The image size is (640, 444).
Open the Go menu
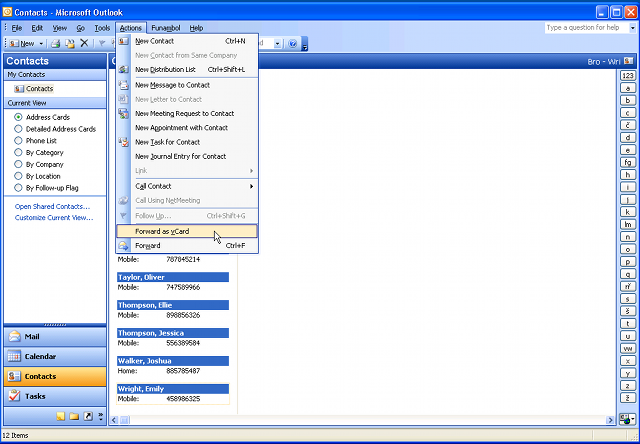(80, 28)
